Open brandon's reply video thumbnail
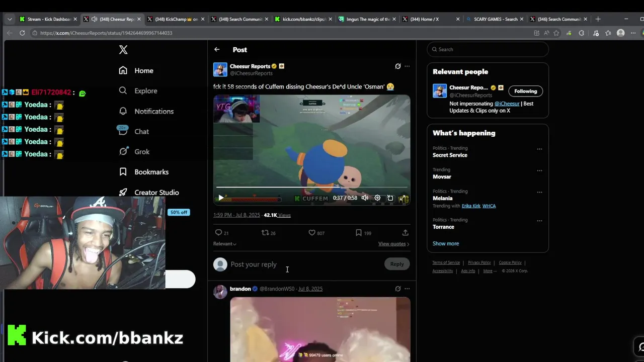Image resolution: width=644 pixels, height=362 pixels. 320,329
